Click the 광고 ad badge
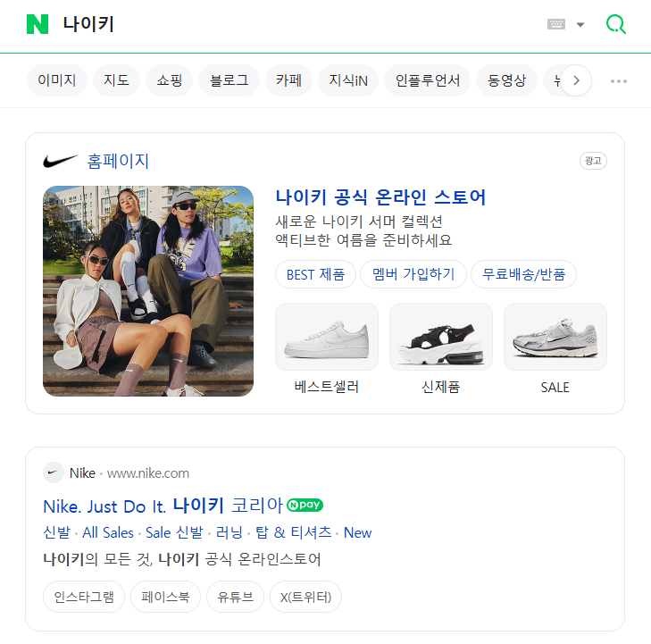 tap(593, 161)
